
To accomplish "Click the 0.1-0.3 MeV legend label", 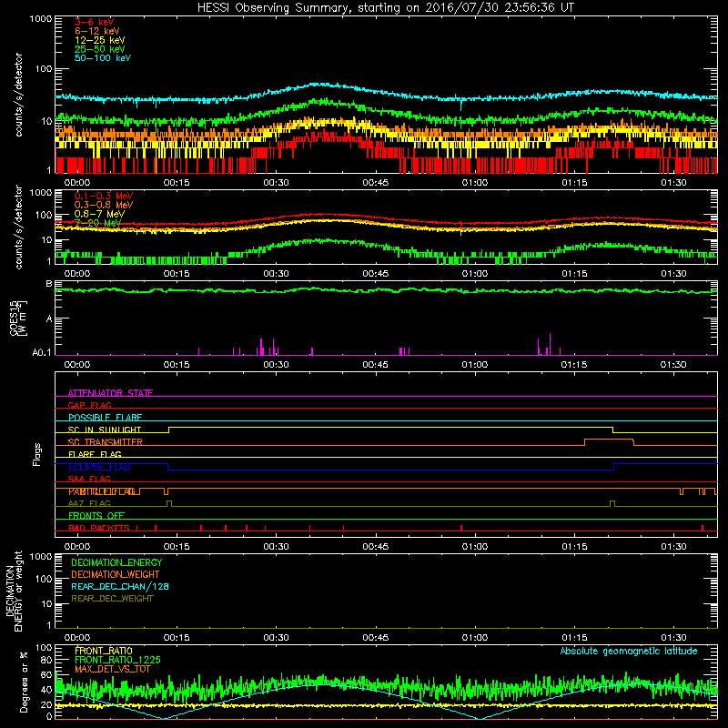I will tap(104, 196).
